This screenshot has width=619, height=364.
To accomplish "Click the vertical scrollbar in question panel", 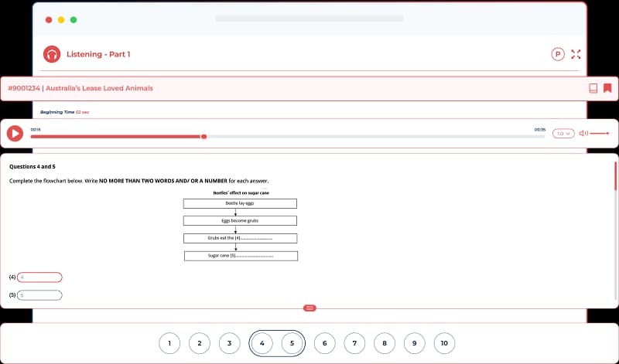I will [x=615, y=178].
